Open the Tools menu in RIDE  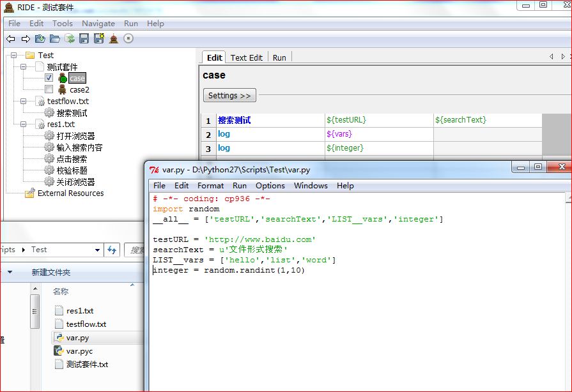click(62, 24)
